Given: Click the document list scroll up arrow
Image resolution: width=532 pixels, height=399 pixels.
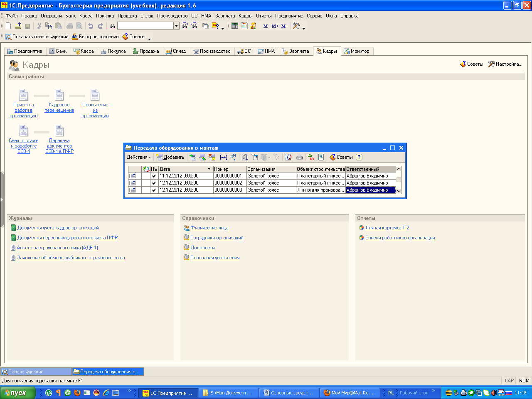Looking at the screenshot, I should coord(399,169).
